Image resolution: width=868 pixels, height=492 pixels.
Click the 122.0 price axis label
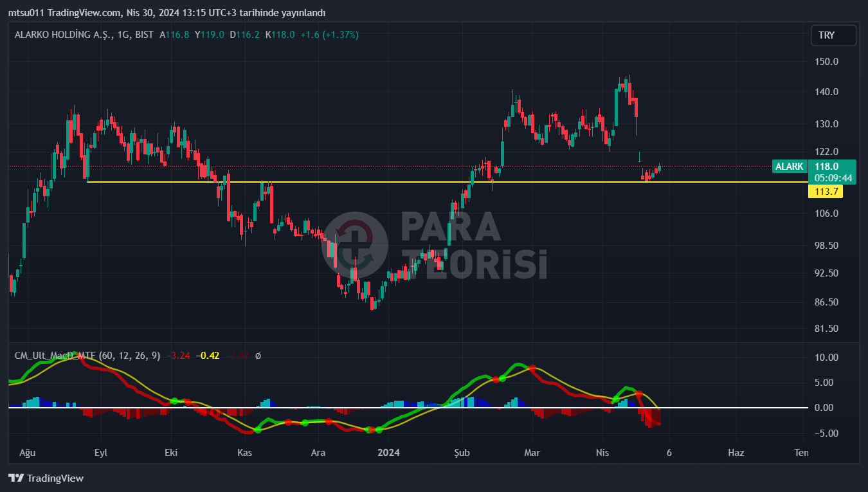pos(826,152)
